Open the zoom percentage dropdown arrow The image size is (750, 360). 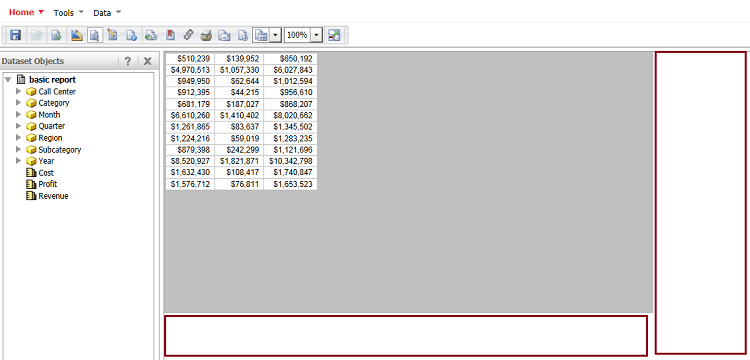click(317, 35)
